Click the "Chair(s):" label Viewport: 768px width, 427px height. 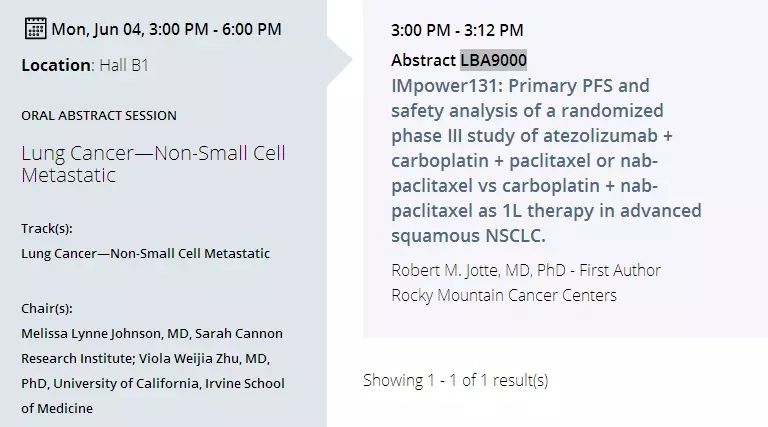point(47,308)
